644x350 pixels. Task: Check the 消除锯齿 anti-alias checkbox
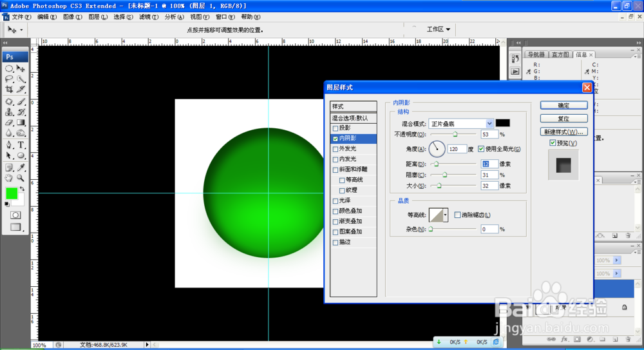(457, 215)
